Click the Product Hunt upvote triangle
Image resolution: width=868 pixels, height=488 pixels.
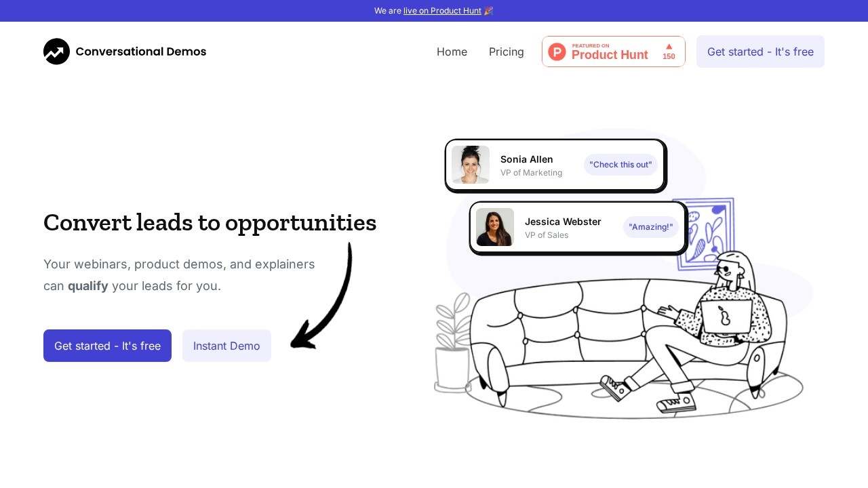point(669,46)
